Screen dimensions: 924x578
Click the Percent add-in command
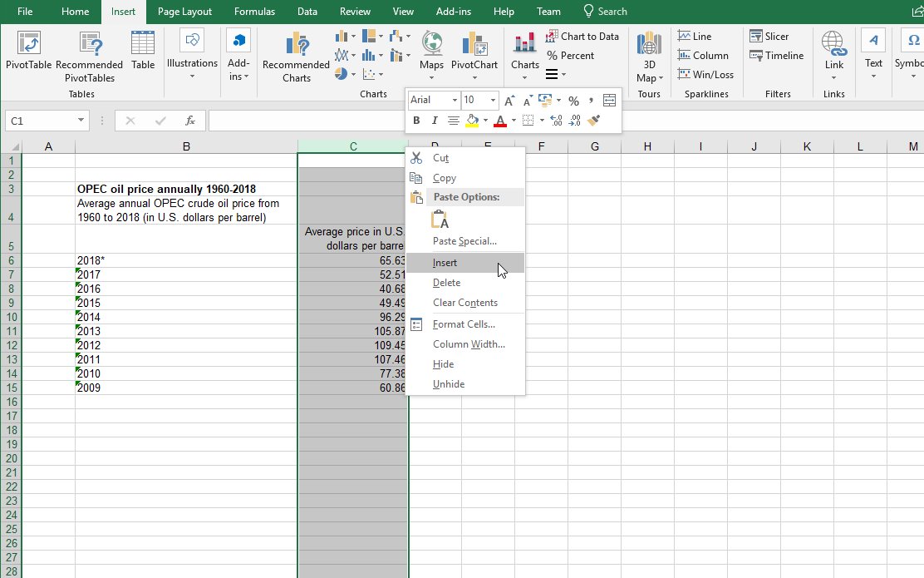pyautogui.click(x=570, y=56)
